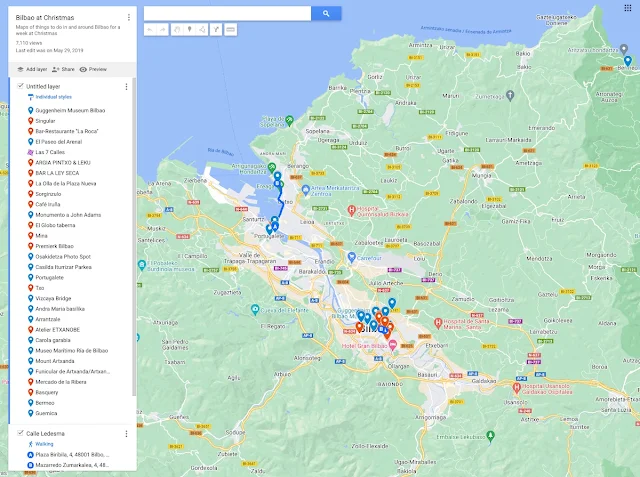Open the map title options menu

pos(129,17)
